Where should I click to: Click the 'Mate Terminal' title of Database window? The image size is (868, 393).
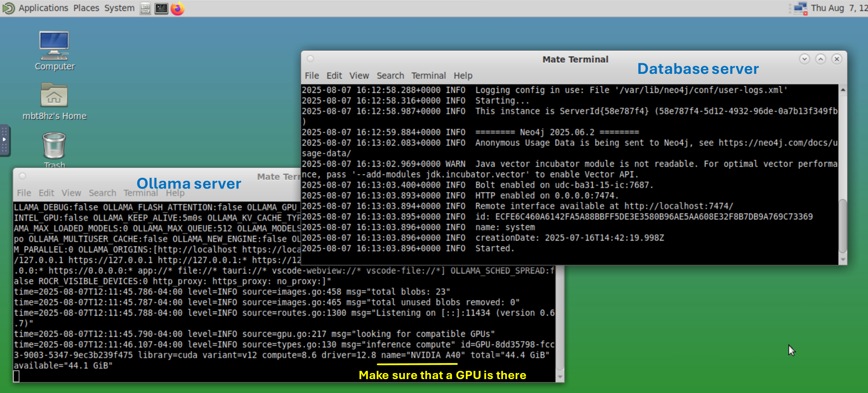[575, 59]
